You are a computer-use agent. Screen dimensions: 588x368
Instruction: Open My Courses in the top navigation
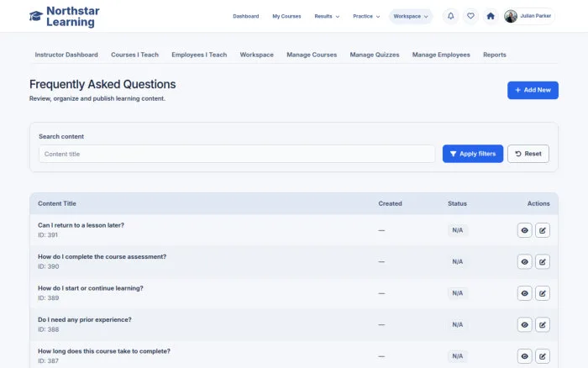tap(286, 17)
